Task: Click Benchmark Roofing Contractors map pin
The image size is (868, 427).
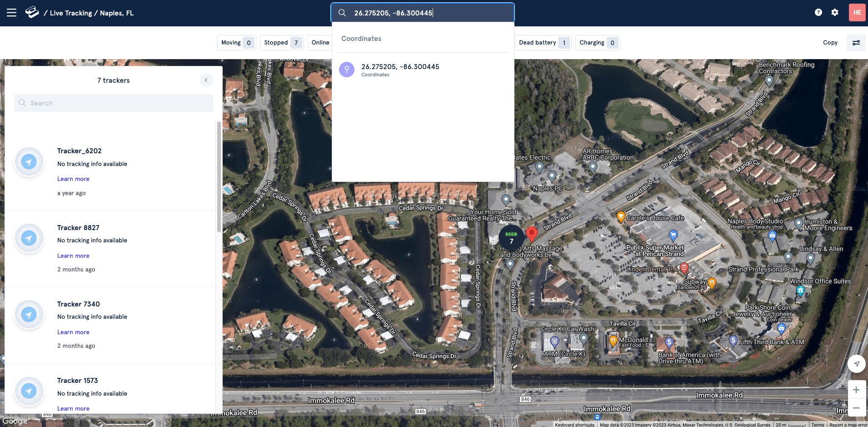Action: tap(769, 81)
